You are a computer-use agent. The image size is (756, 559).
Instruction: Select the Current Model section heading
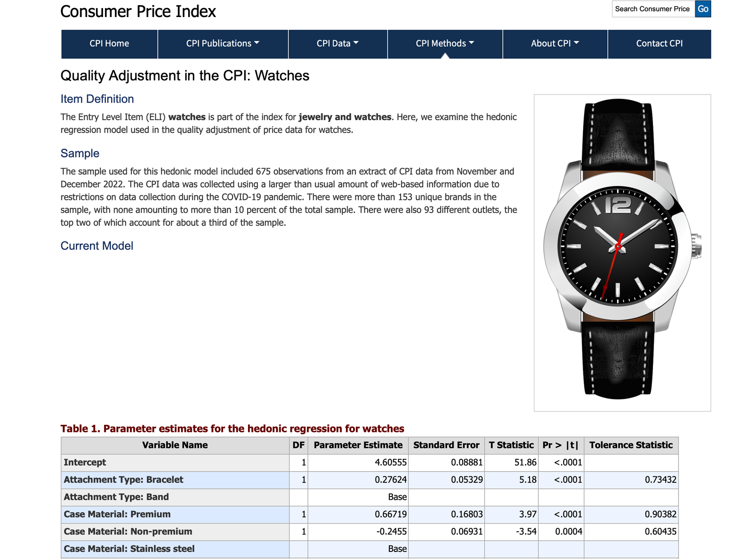tap(97, 246)
